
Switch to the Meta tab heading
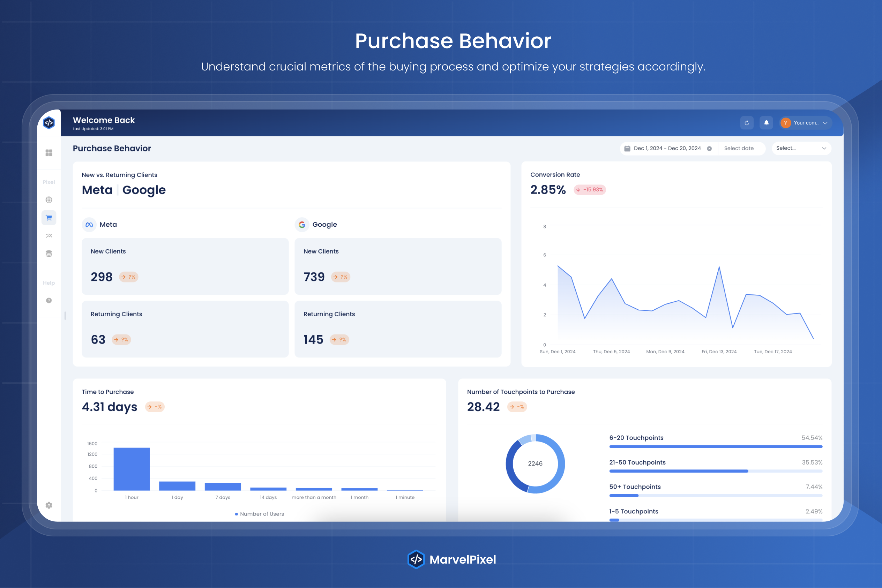click(x=97, y=190)
